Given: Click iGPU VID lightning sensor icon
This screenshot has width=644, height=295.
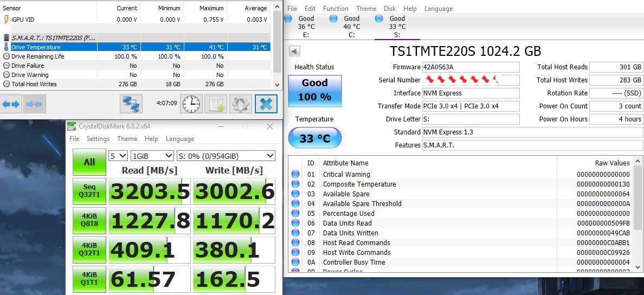Looking at the screenshot, I should tap(6, 20).
